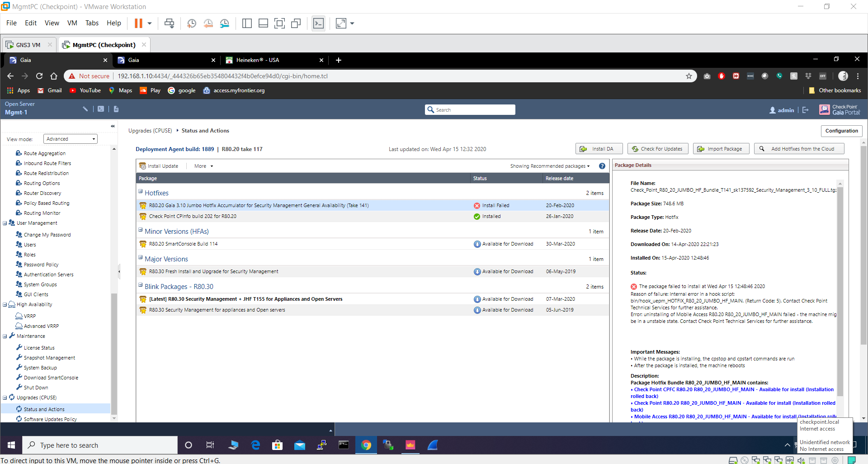
Task: Open the More dropdown in the package toolbar
Action: click(203, 166)
